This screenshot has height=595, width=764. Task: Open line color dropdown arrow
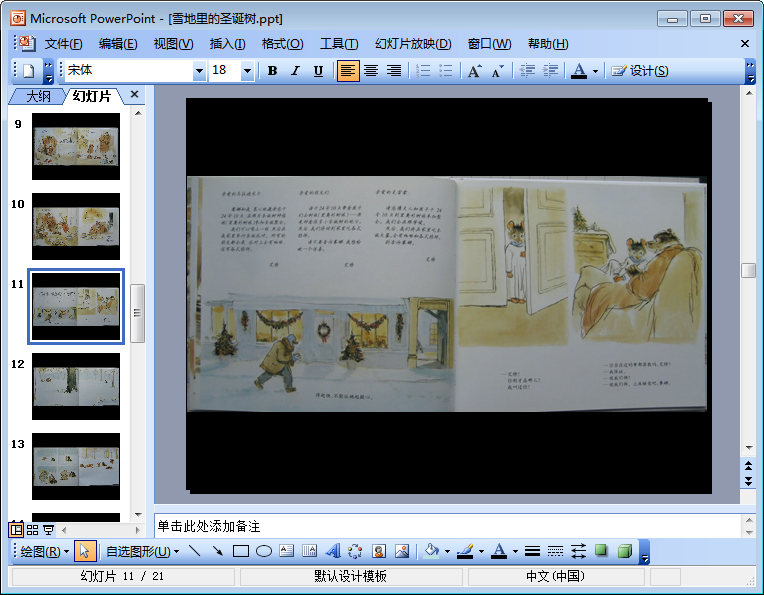[x=481, y=552]
